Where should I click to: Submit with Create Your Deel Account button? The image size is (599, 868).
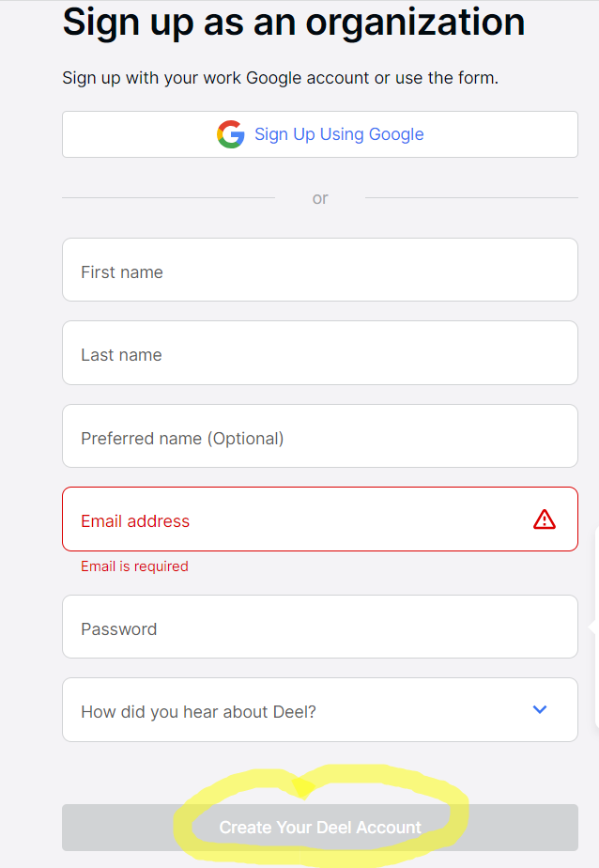pyautogui.click(x=319, y=828)
